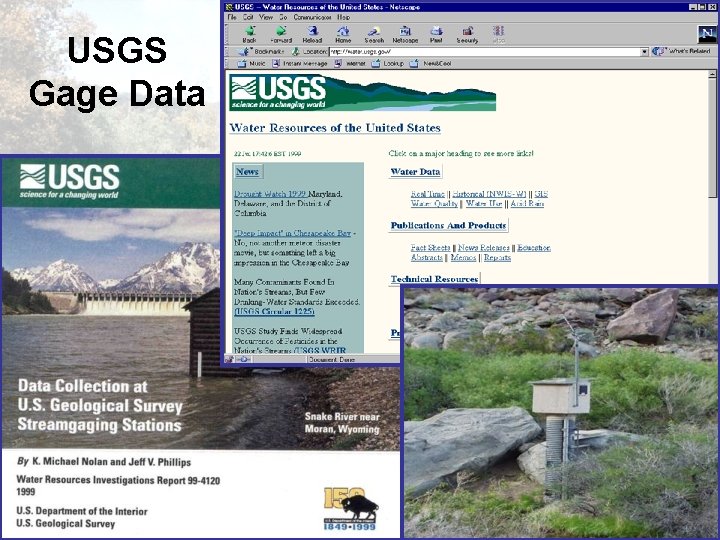
Task: Open the GIS link
Action: (x=541, y=194)
